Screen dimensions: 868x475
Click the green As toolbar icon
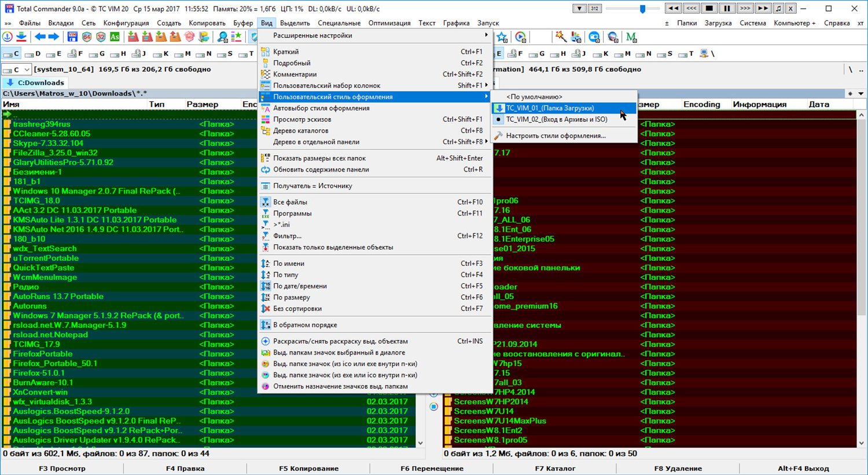point(115,36)
